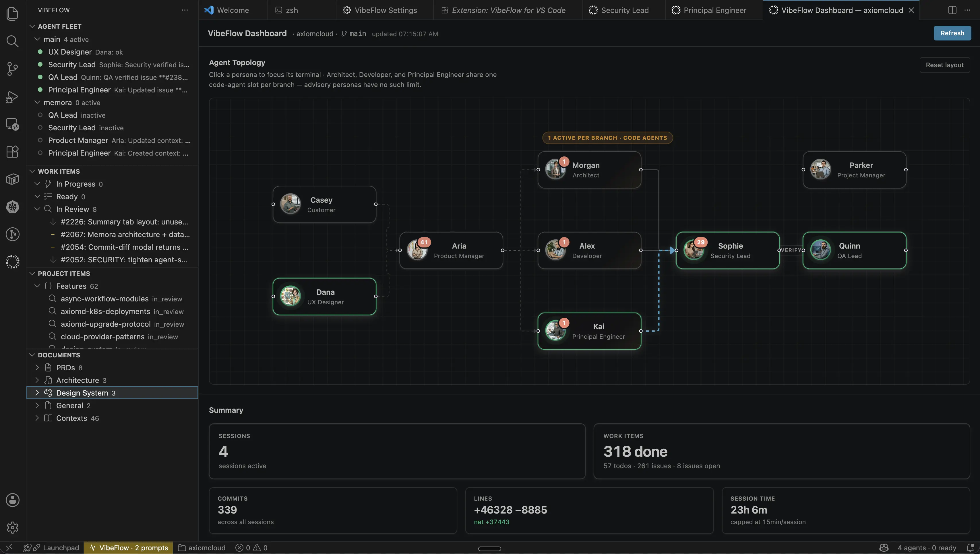This screenshot has height=554, width=980.
Task: Open the Kubernetes helm wheel icon
Action: point(13,207)
